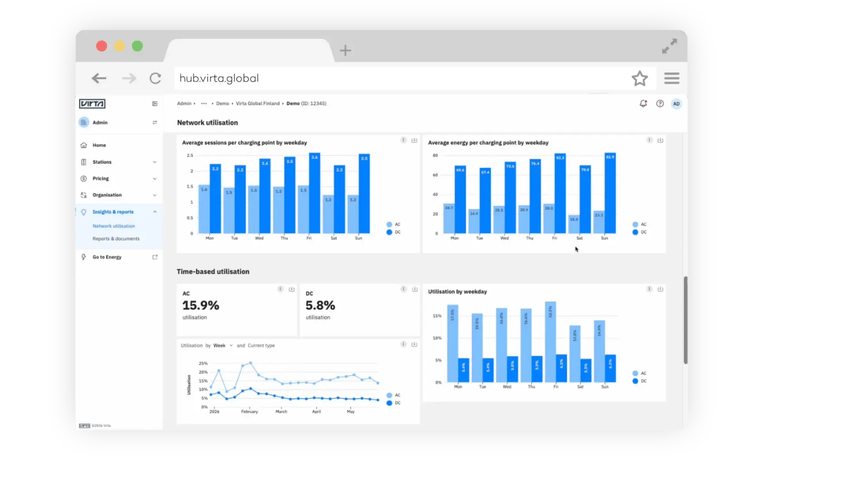Open Reports & documents submenu item
Image resolution: width=868 pixels, height=488 pixels.
[116, 239]
